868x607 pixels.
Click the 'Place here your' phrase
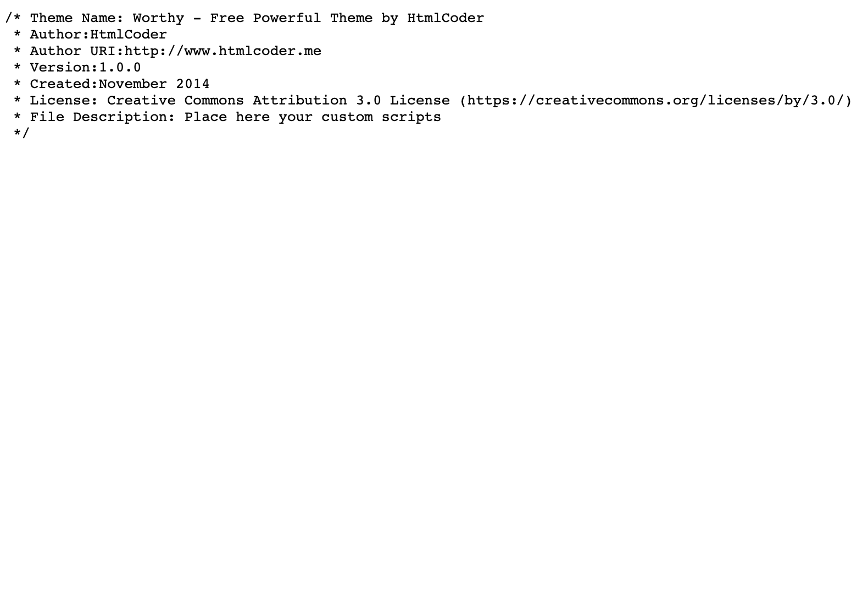click(248, 117)
